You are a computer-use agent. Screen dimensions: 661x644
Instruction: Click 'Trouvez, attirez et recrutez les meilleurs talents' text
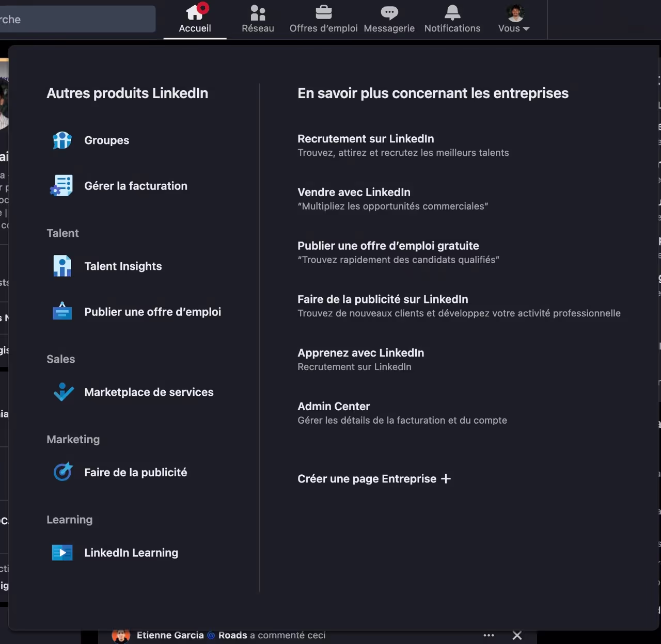[x=403, y=153]
